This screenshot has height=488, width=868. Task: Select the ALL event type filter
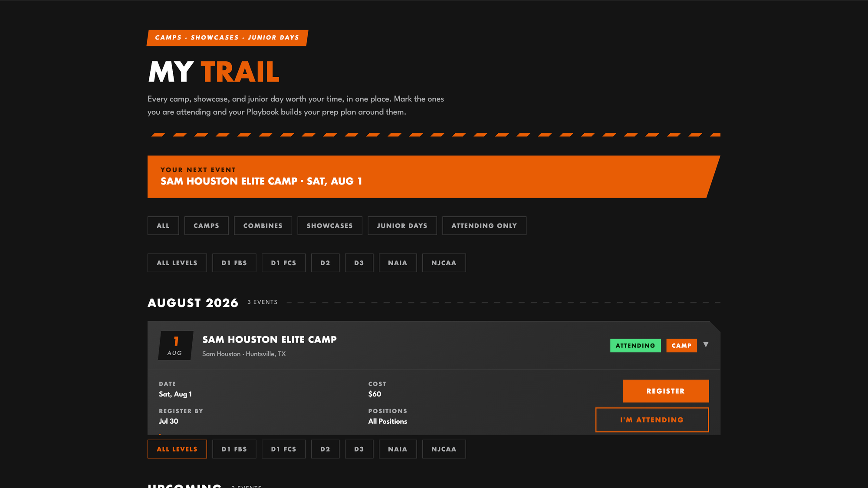coord(163,226)
